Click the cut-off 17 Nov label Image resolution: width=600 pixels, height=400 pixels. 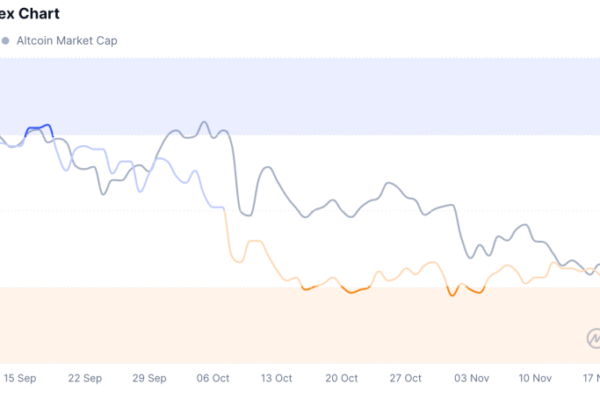(x=588, y=379)
